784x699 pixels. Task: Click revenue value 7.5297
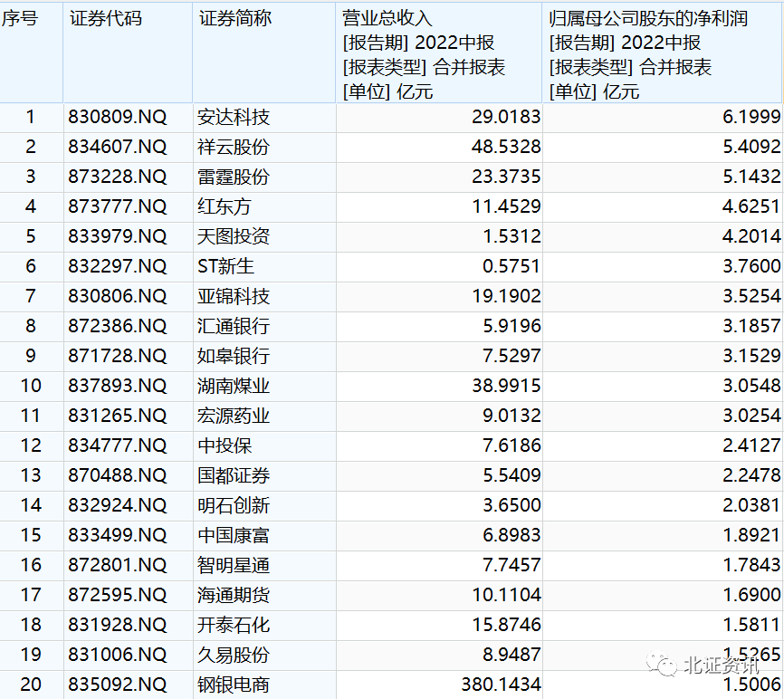(512, 356)
